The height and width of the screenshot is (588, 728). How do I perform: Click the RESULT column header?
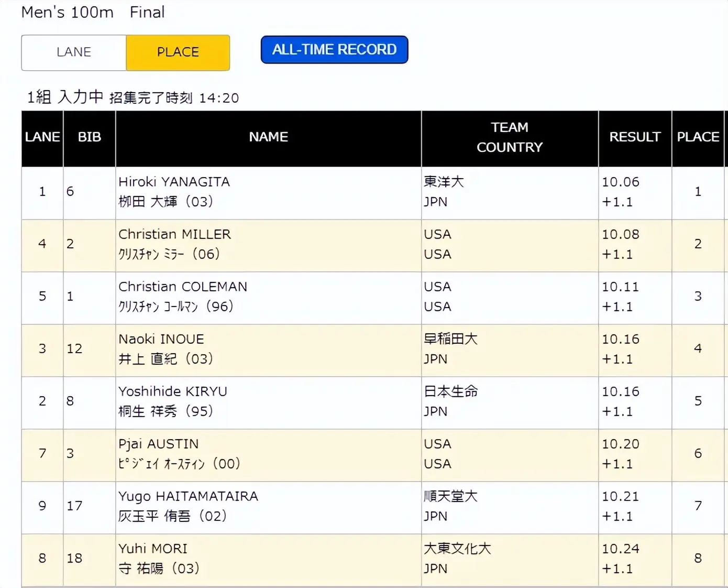coord(635,137)
